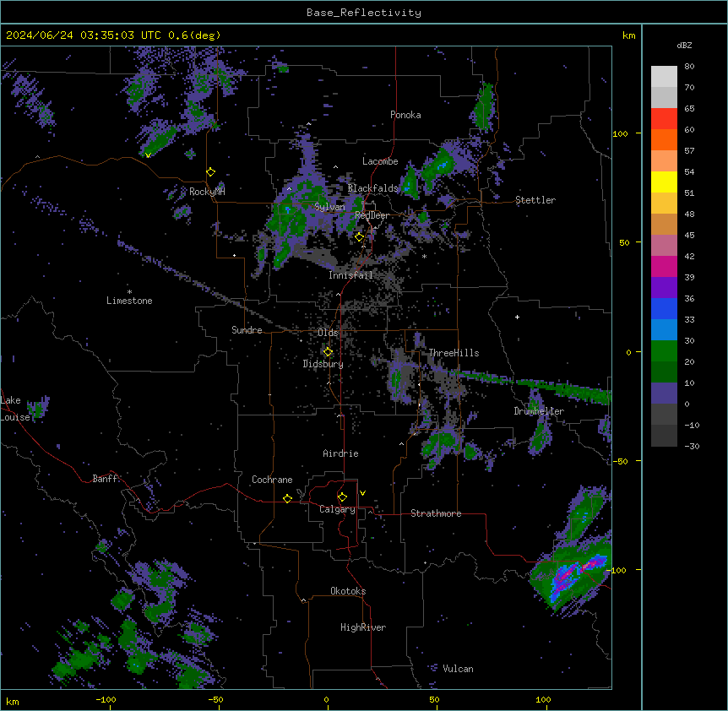728x711 pixels.
Task: Pick the light gray 70-80 dBZ legend swatch
Action: 664,77
